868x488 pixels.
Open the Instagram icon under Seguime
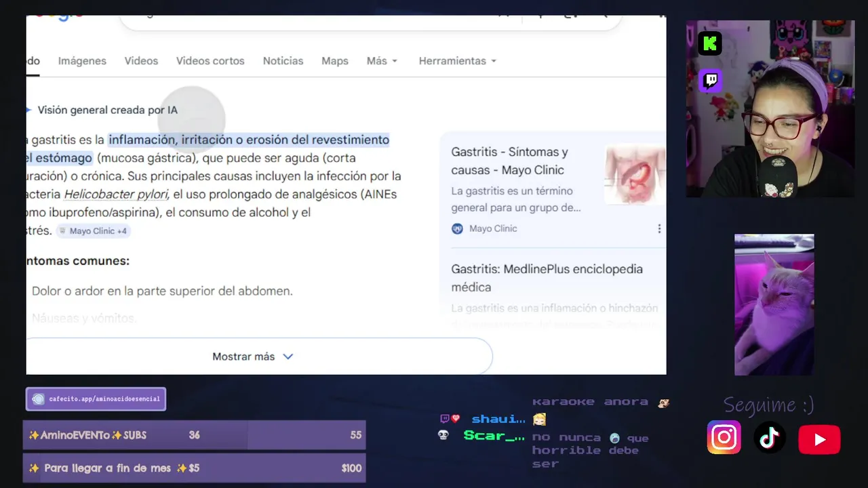pos(724,438)
